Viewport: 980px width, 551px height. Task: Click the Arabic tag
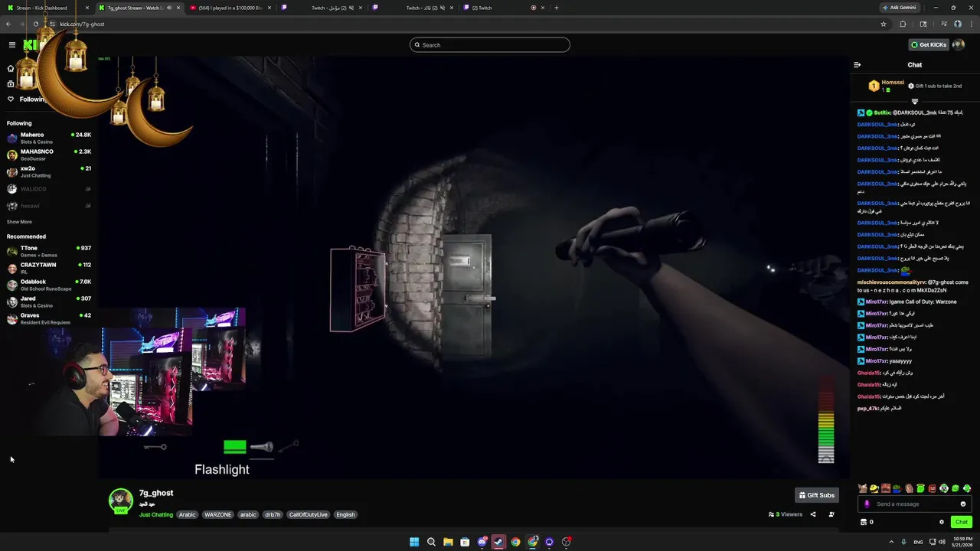(x=188, y=515)
